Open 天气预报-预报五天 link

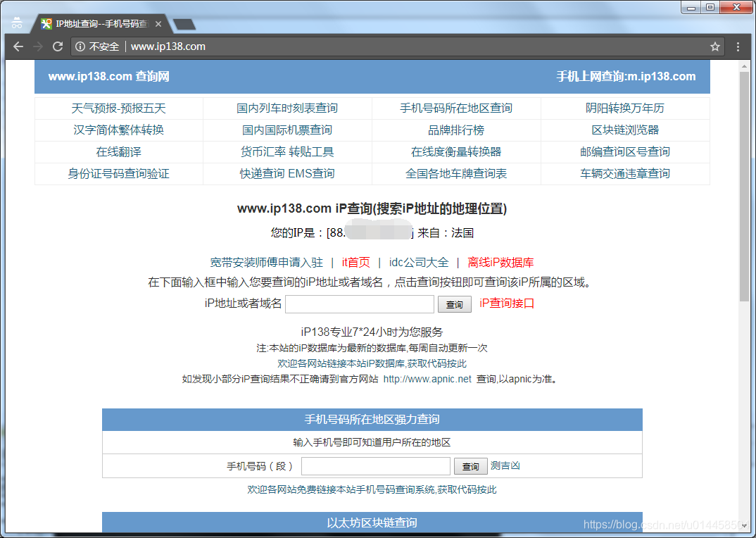pos(118,108)
